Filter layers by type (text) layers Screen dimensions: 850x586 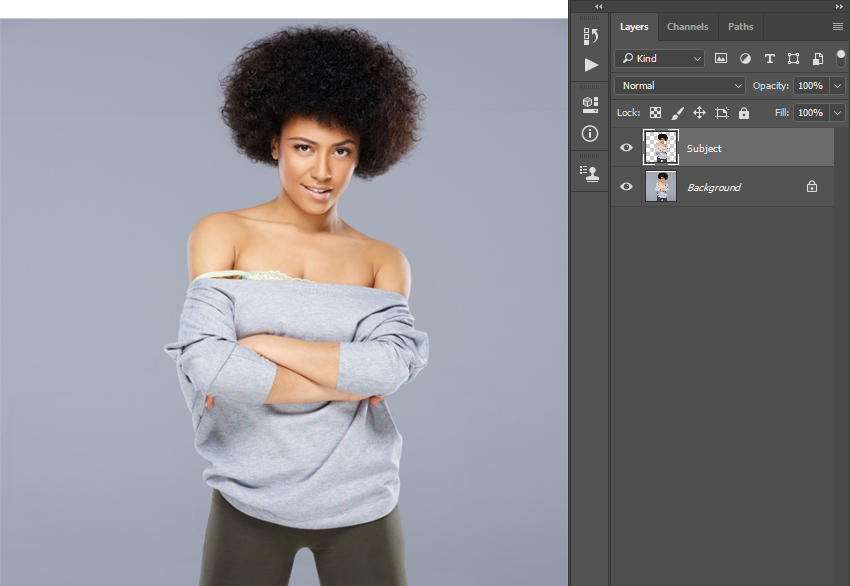pyautogui.click(x=769, y=59)
